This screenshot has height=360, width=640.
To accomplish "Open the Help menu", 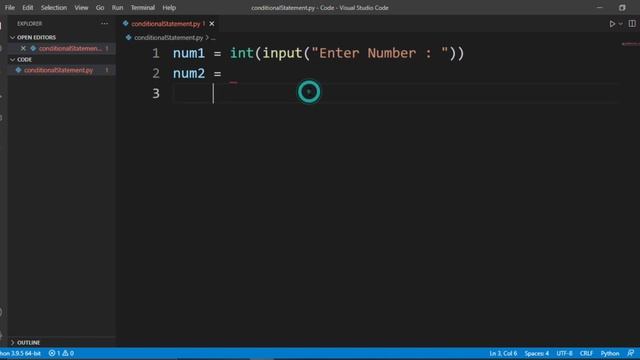I will tap(169, 8).
